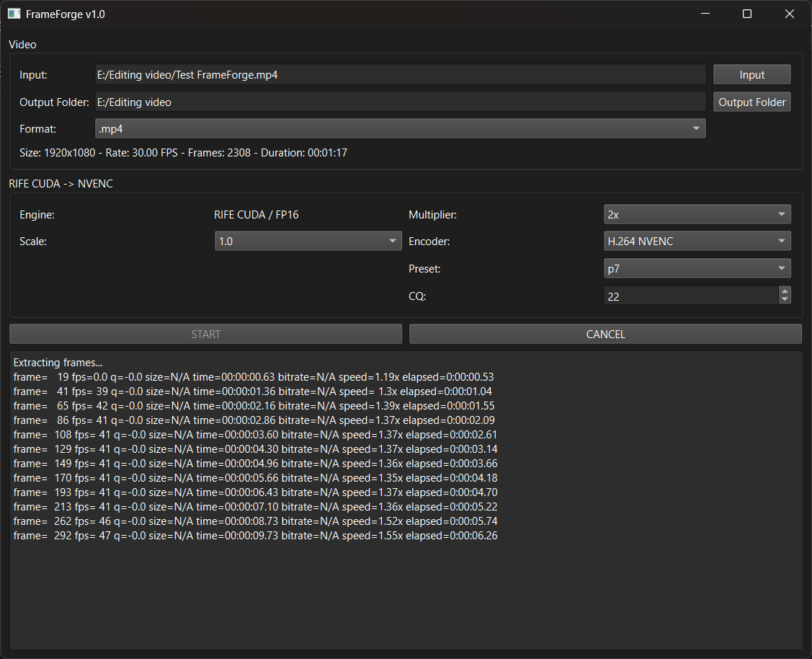Open the Encoder H.264 NVENC dropdown
The width and height of the screenshot is (812, 659).
point(697,241)
